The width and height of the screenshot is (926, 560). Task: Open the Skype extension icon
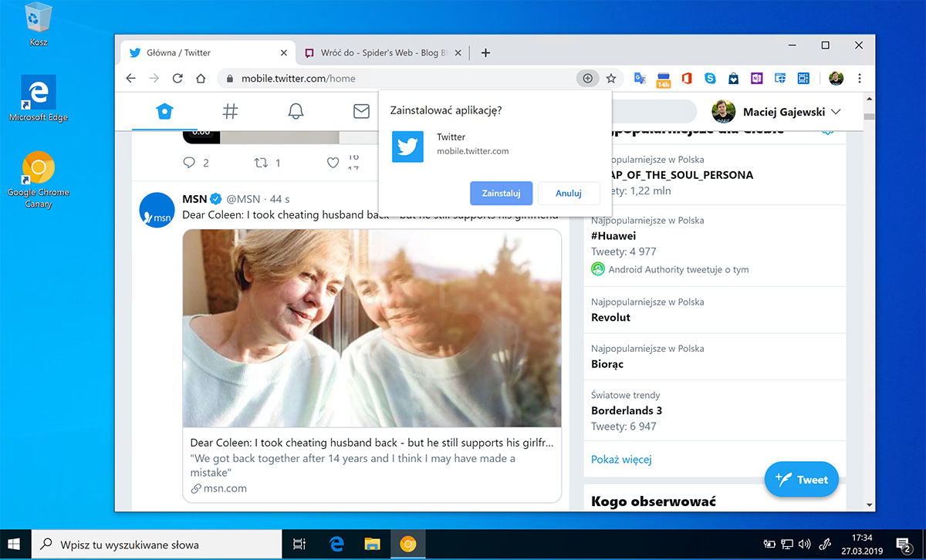[x=710, y=78]
